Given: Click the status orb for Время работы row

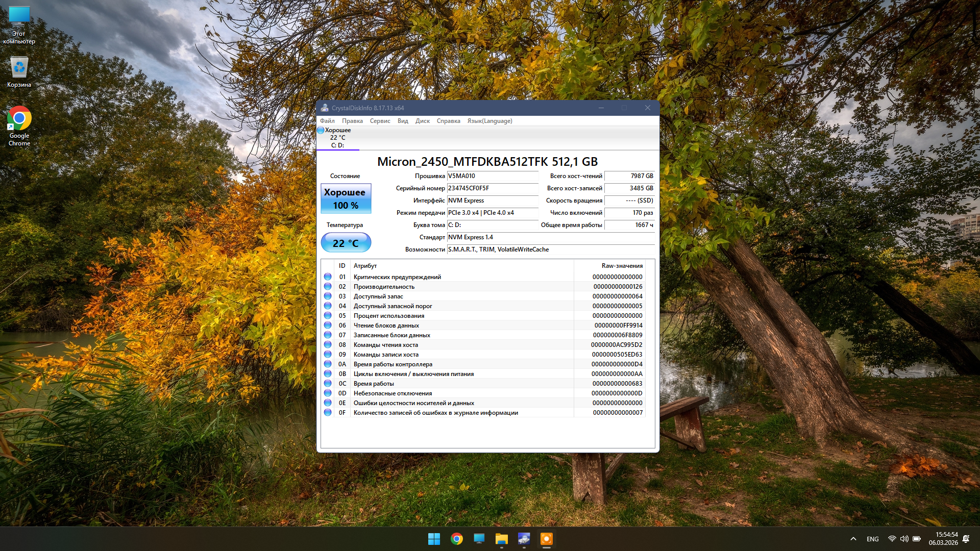Looking at the screenshot, I should 328,383.
